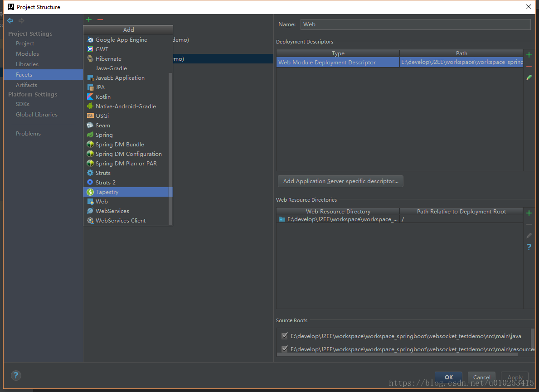The image size is (539, 392).
Task: Select Web facet in Add list
Action: point(126,201)
